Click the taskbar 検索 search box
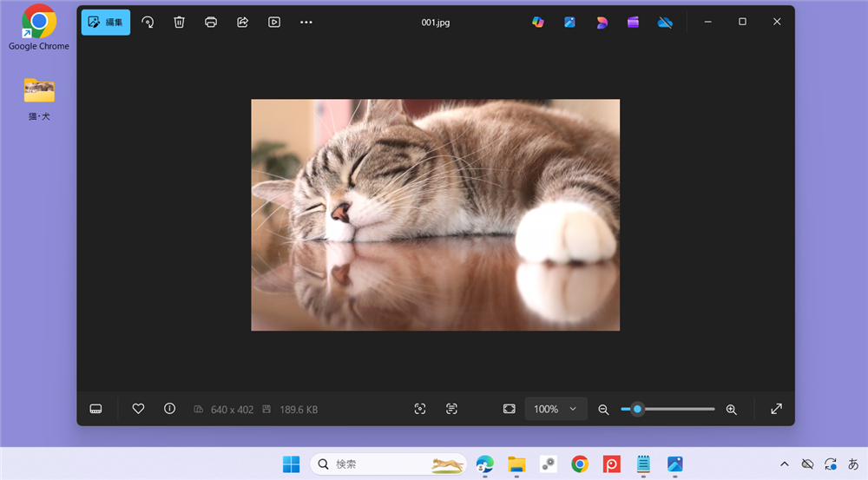 coord(389,464)
